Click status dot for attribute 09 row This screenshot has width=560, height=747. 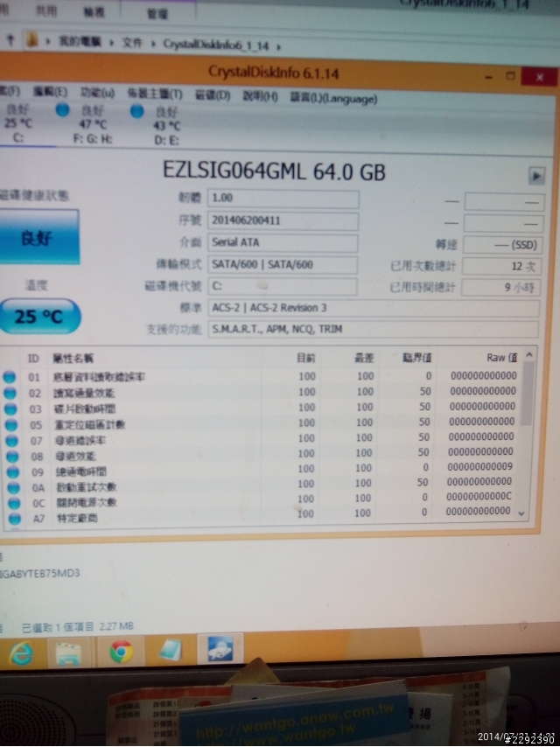13,471
